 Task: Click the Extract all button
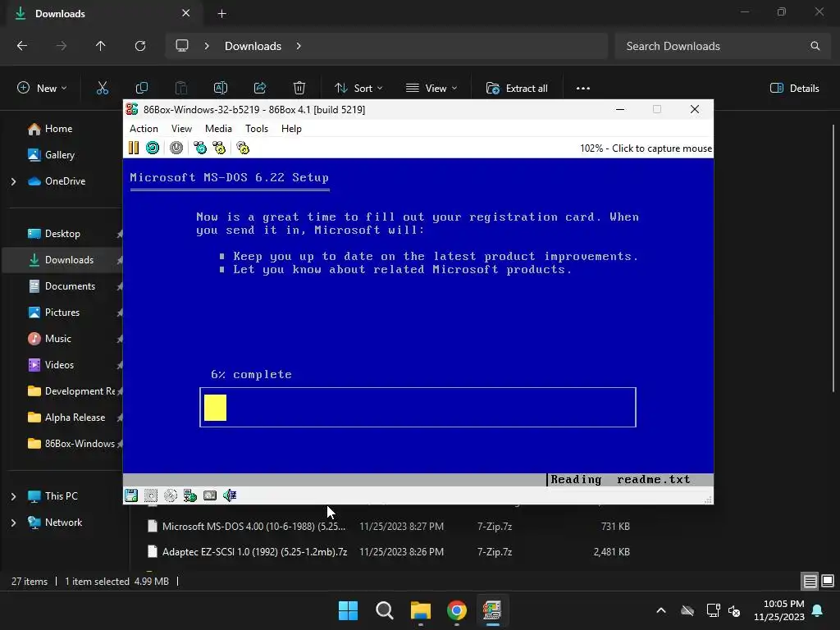click(x=517, y=89)
